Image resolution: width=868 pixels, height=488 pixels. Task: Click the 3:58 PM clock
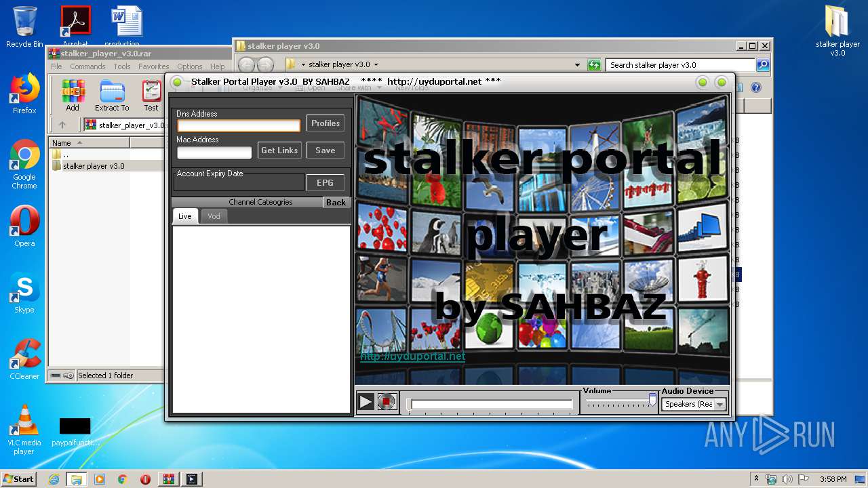[x=833, y=479]
